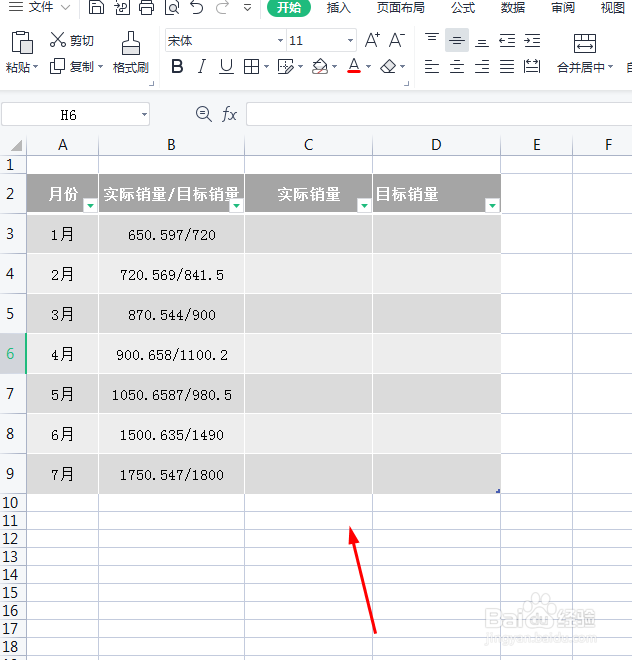Open Print Preview from quick access toolbar
Screen dimensions: 632x660
pyautogui.click(x=172, y=7)
